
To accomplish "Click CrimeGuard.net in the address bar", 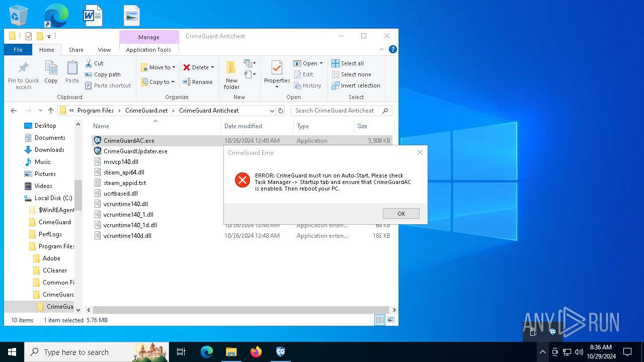I will click(x=146, y=111).
